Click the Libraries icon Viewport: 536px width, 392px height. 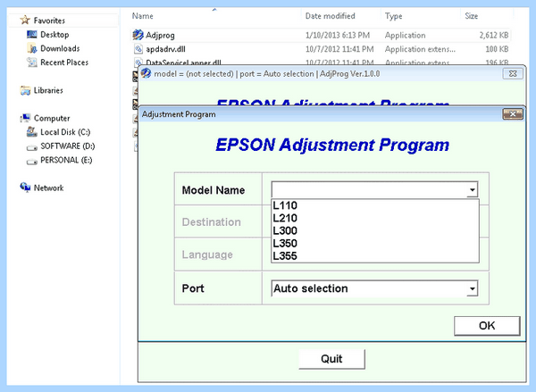[25, 90]
